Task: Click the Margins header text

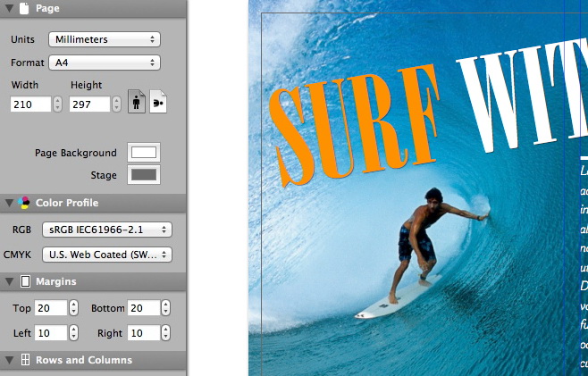Action: [56, 281]
